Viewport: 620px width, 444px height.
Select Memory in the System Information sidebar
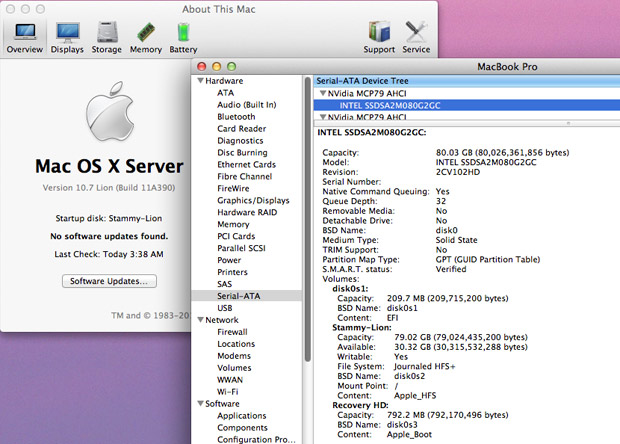click(x=233, y=224)
